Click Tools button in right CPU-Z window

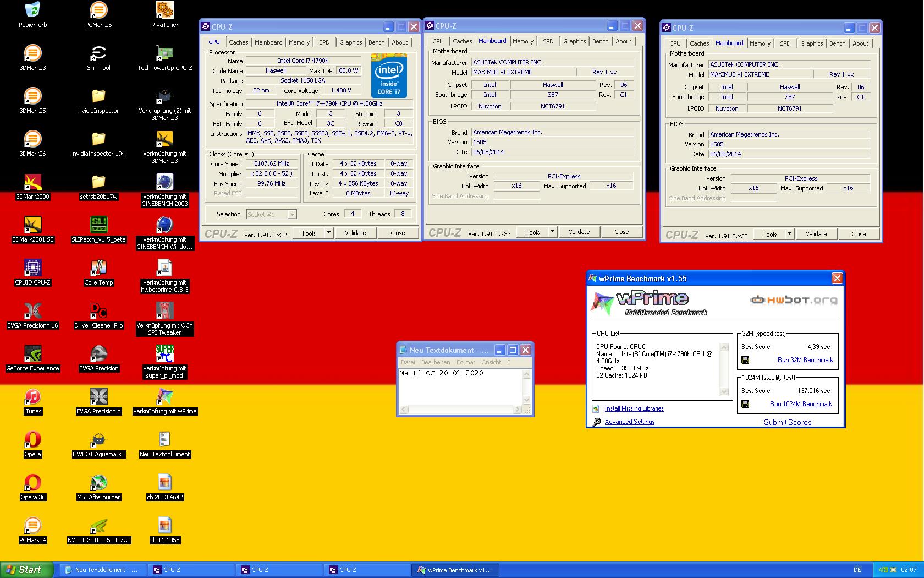[769, 234]
